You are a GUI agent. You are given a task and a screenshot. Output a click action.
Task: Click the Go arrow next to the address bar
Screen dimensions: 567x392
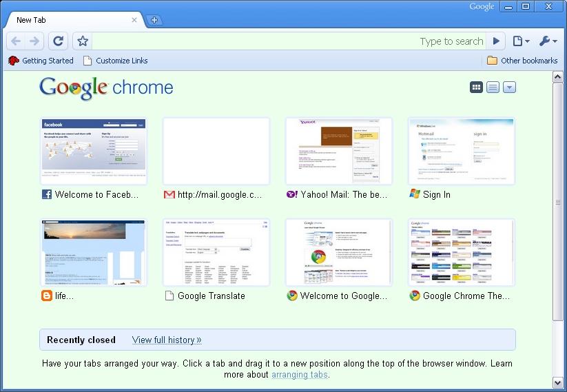(x=496, y=41)
